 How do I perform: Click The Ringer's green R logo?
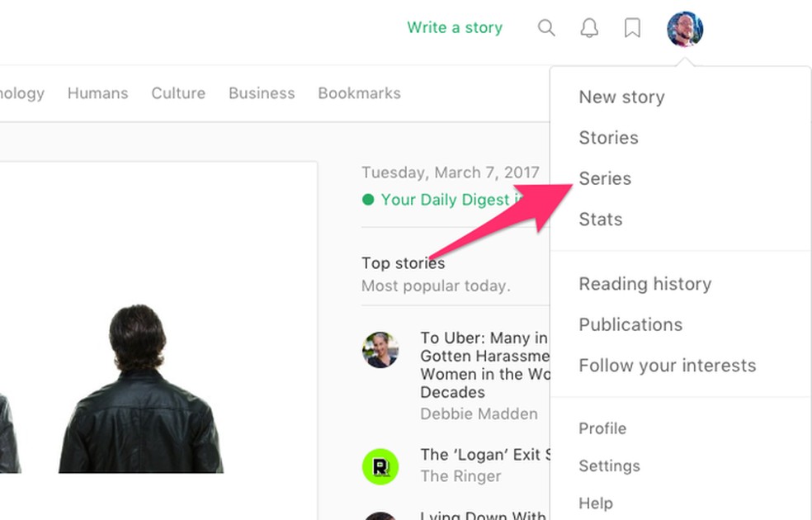tap(380, 465)
